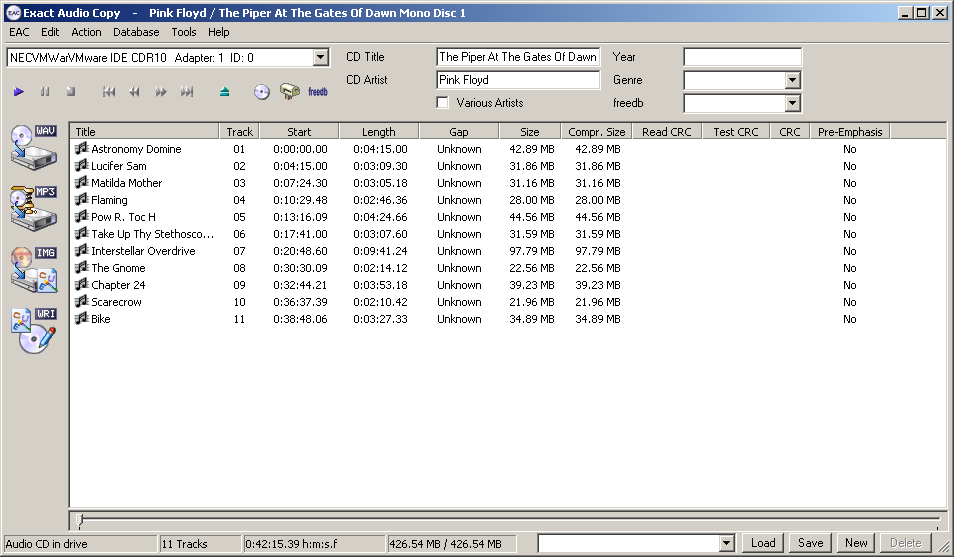
Task: Skip to next track
Action: coord(187,92)
